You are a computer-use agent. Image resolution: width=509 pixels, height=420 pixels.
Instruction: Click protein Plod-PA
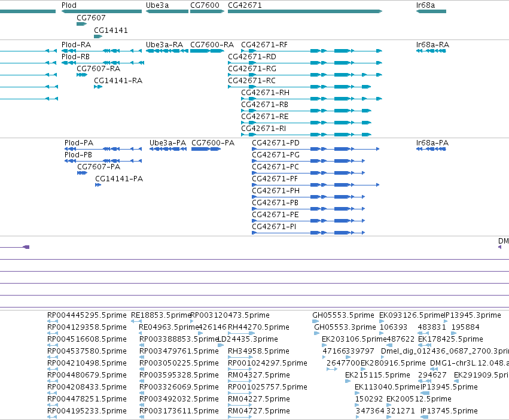tap(79, 142)
